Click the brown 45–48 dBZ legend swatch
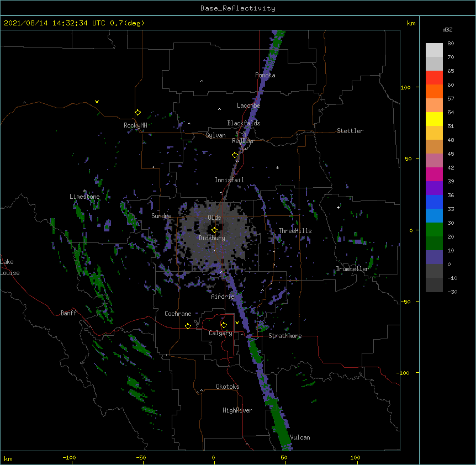Viewport: 476px width, 465px height. [434, 146]
